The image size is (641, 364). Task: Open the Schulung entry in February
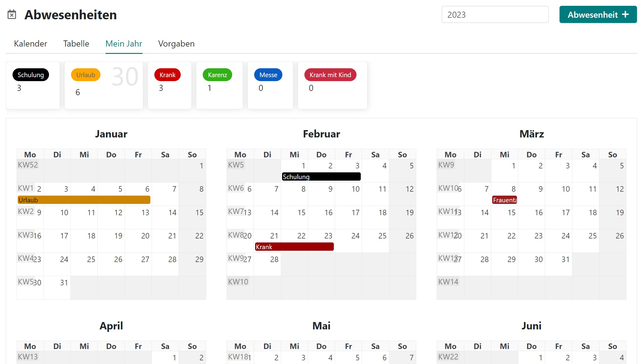[321, 177]
